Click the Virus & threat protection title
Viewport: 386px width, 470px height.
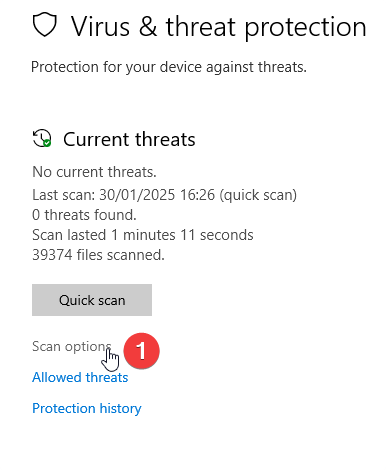(219, 27)
